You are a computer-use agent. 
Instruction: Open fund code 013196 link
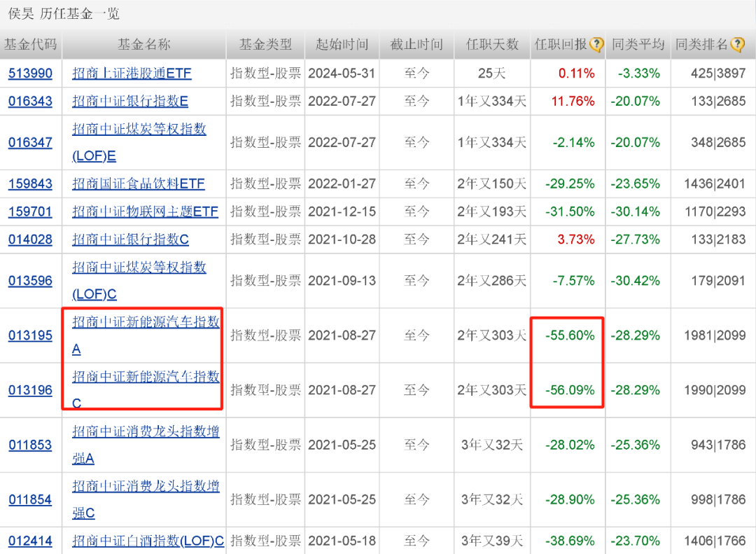(30, 390)
